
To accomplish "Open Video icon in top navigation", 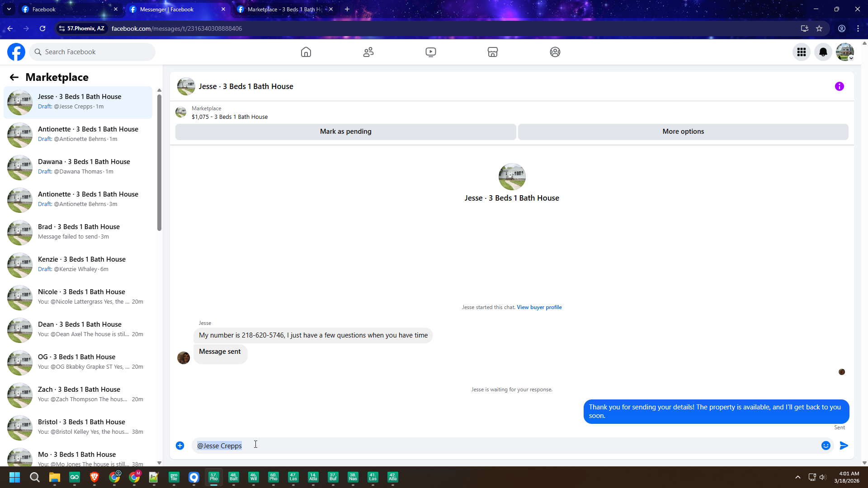I will click(431, 52).
